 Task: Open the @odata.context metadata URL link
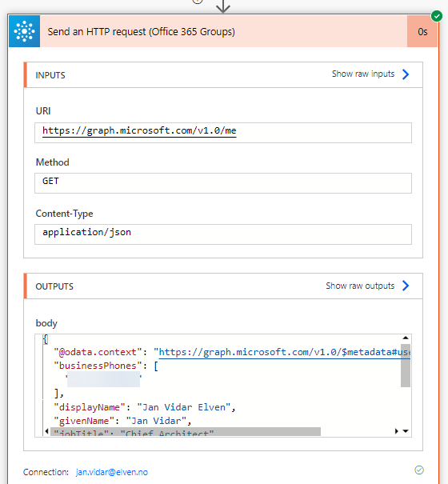tap(284, 352)
